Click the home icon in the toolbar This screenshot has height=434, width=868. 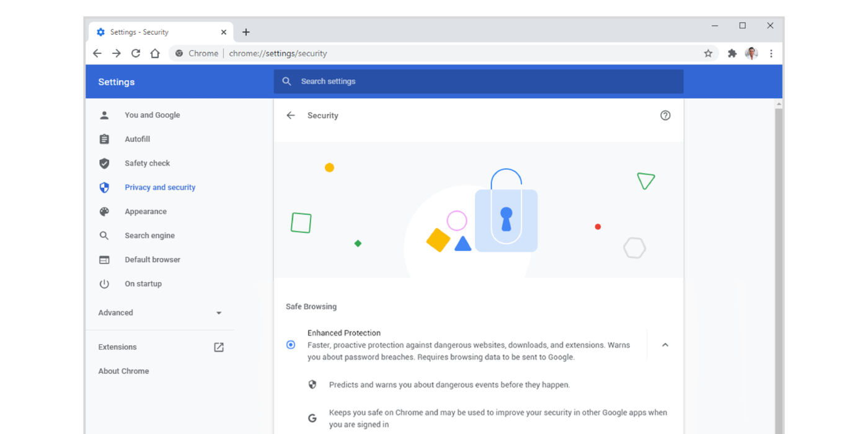[155, 53]
